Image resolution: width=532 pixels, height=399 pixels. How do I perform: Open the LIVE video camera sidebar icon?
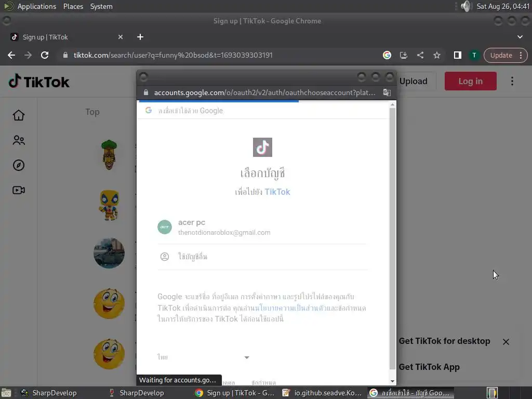(19, 190)
